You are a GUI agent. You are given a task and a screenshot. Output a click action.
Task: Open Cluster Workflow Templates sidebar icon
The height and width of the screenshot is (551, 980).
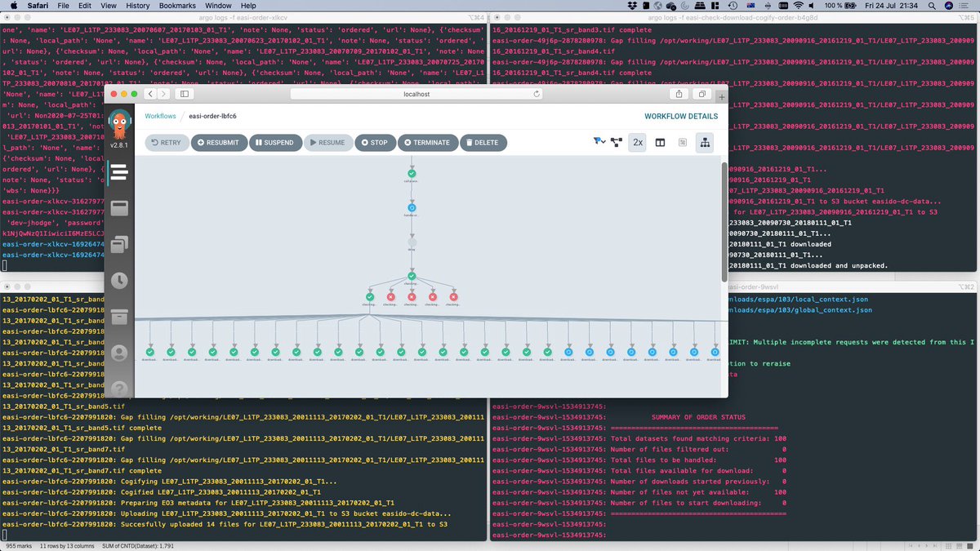pos(119,244)
